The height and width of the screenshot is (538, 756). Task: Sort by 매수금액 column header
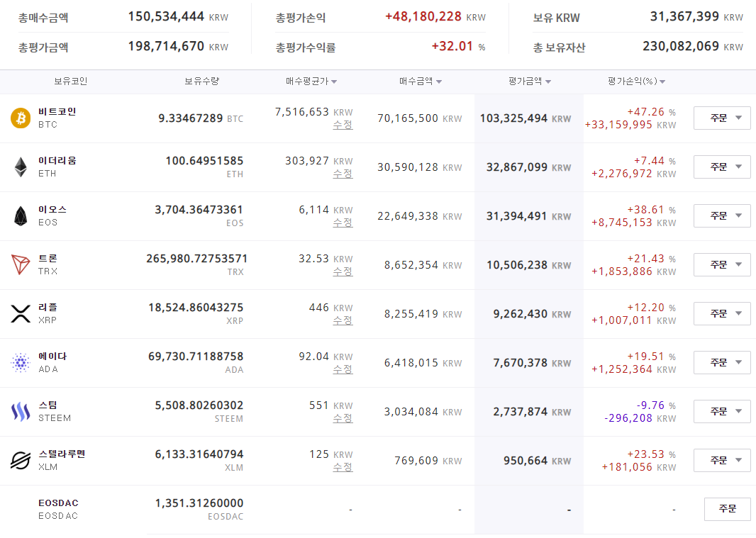tap(420, 82)
